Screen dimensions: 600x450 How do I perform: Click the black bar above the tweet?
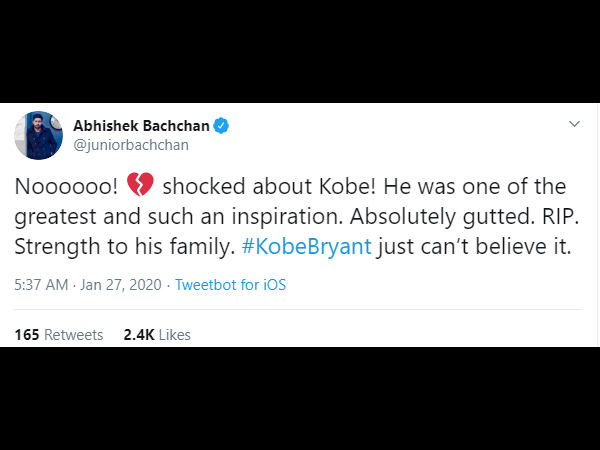(300, 51)
